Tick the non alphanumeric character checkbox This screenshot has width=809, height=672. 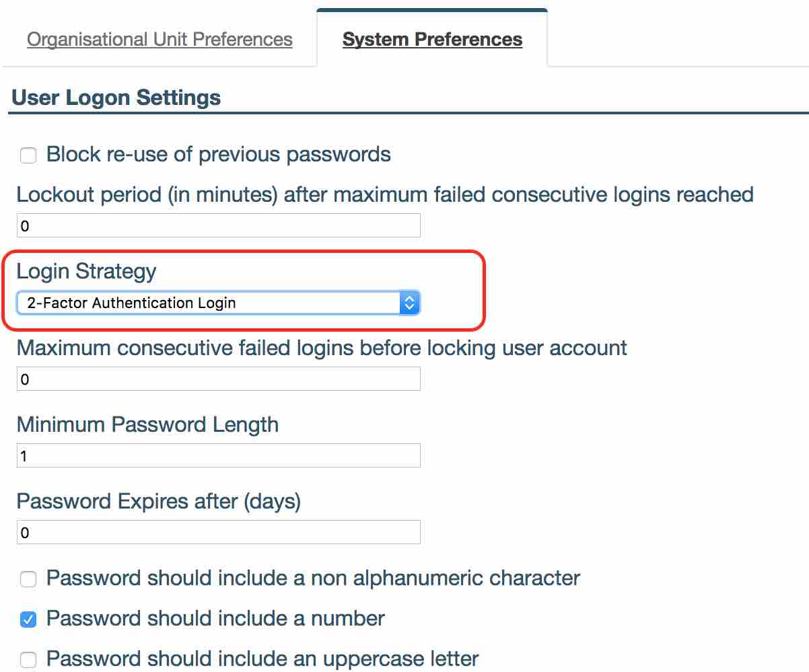pos(28,579)
